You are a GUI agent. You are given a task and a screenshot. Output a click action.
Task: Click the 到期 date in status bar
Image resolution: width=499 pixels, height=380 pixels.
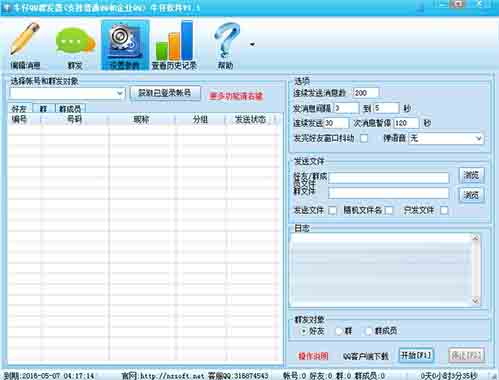tap(49, 376)
